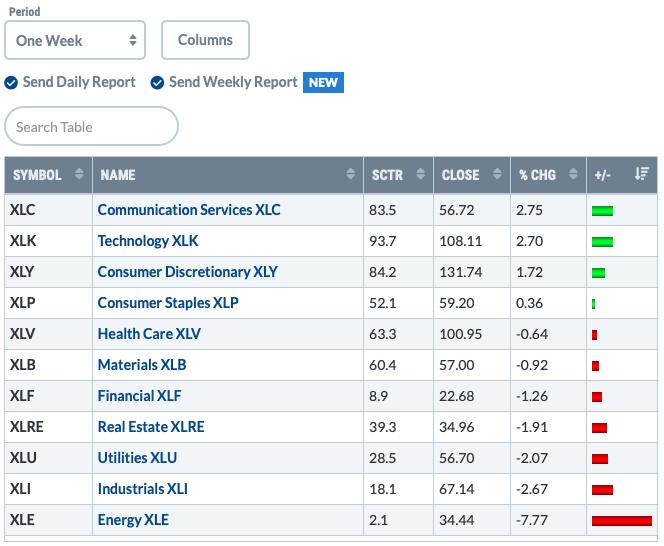Viewport: 664px width, 546px height.
Task: Open Financial XLF link
Action: click(139, 396)
